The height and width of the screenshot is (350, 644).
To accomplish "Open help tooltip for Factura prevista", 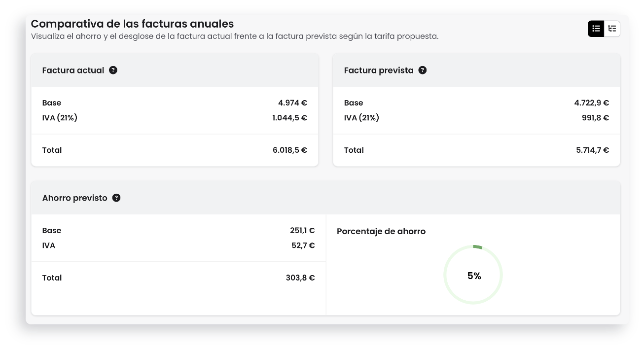I will pos(423,70).
